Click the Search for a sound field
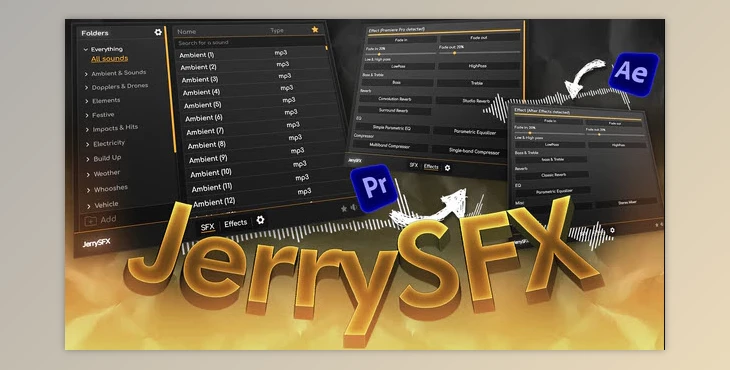Image resolution: width=730 pixels, height=370 pixels. [250, 42]
